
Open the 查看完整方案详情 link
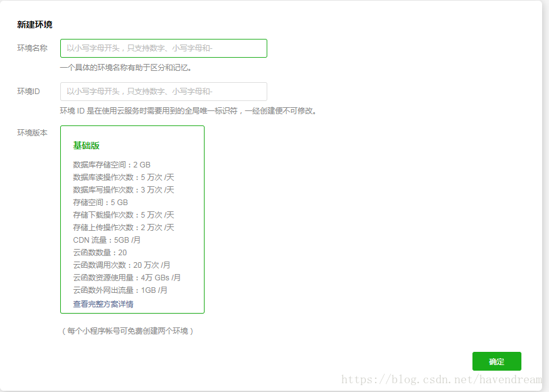point(104,304)
